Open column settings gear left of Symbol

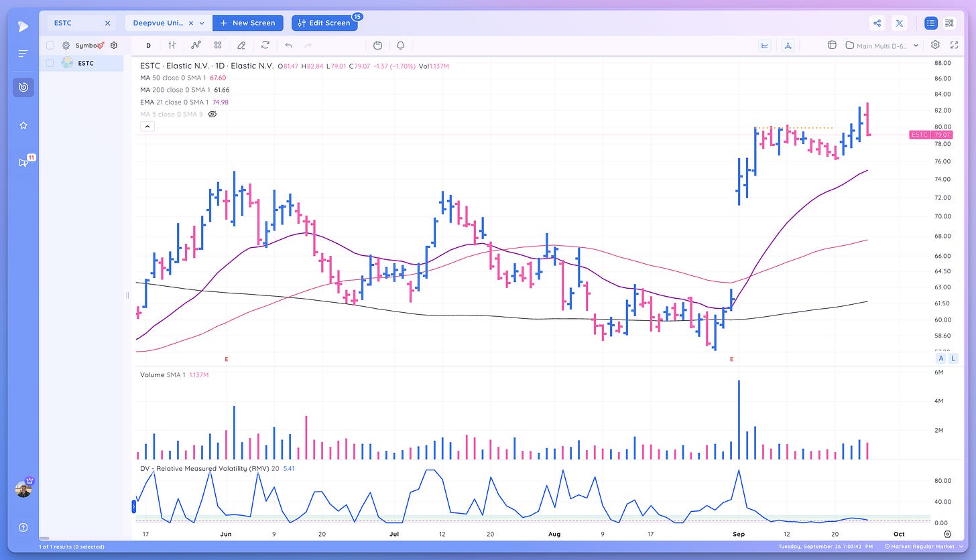pyautogui.click(x=66, y=46)
